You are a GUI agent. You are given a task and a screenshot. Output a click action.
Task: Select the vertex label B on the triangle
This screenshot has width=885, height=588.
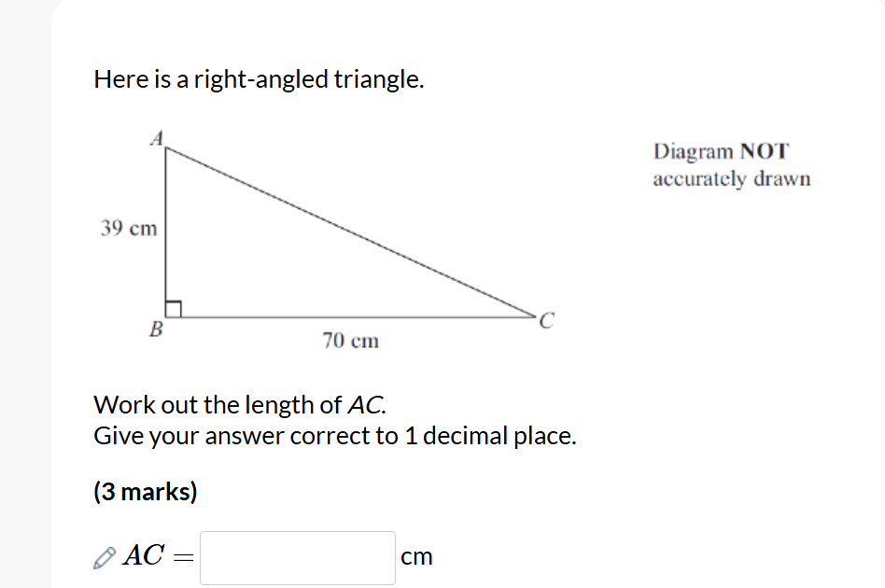point(155,329)
